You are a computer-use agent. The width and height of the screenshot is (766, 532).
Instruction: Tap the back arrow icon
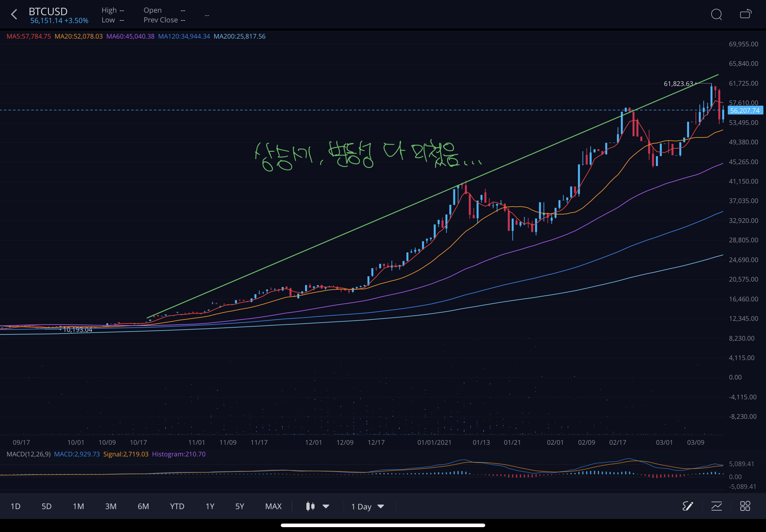point(14,14)
